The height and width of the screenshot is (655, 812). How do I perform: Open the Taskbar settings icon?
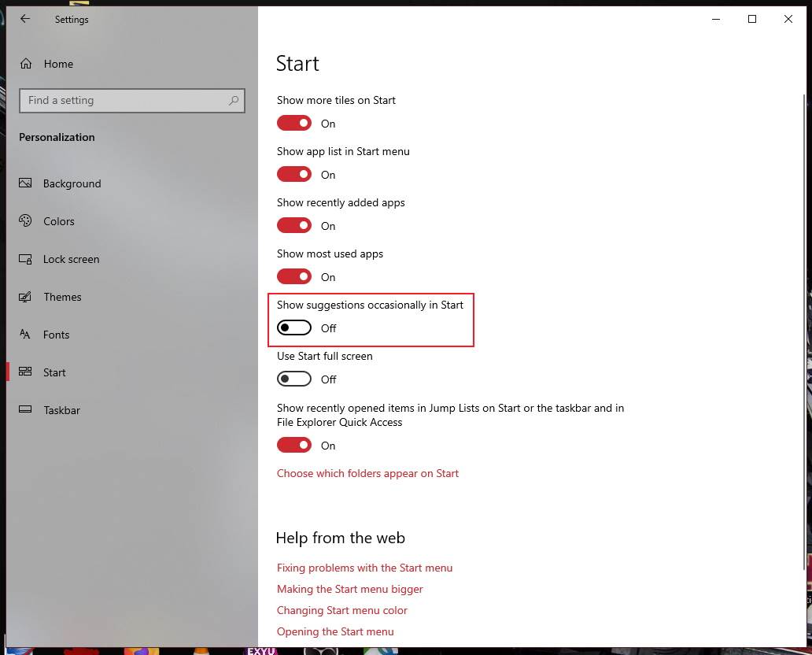click(x=26, y=410)
